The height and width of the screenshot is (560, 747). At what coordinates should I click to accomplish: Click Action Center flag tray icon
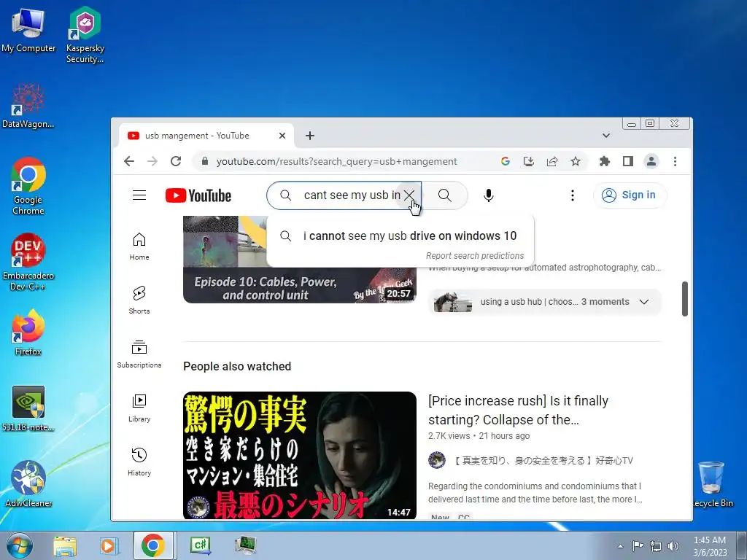pyautogui.click(x=638, y=545)
